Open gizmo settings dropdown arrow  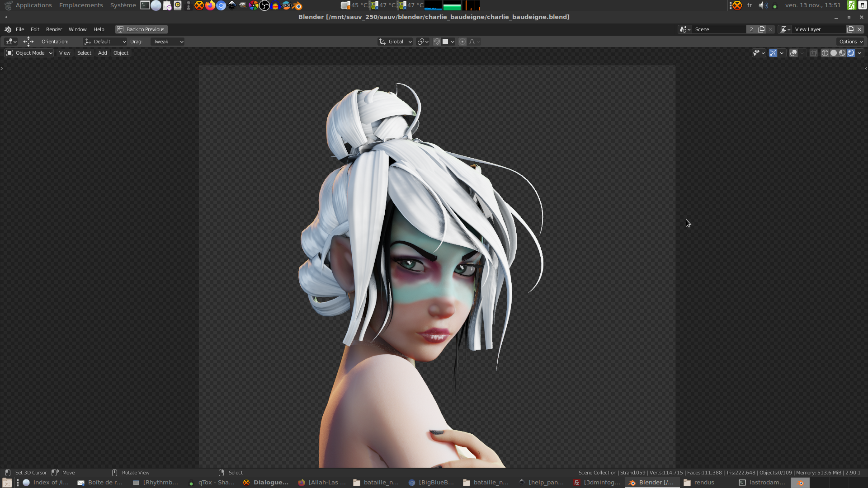[782, 53]
